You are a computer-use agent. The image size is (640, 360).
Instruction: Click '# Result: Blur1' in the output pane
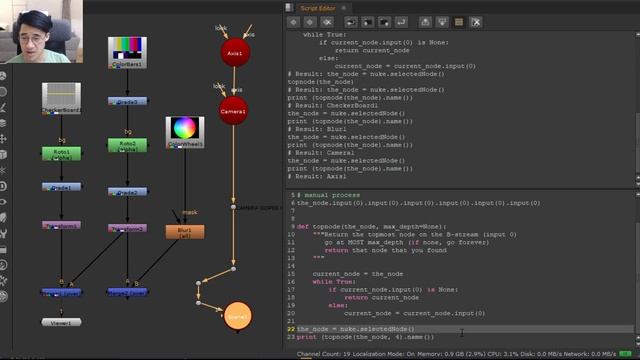click(317, 129)
